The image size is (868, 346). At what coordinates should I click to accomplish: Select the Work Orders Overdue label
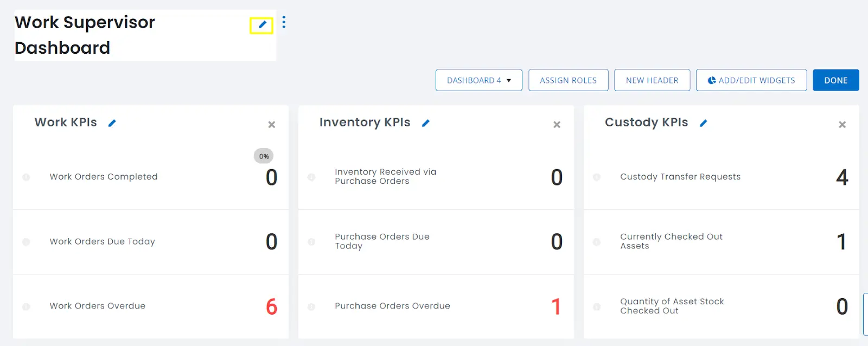tap(98, 306)
